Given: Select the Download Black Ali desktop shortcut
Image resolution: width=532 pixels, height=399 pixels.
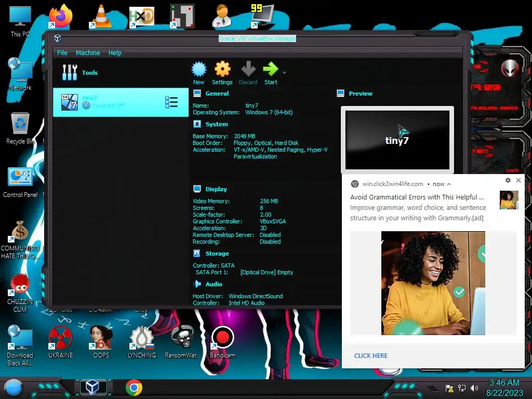Looking at the screenshot, I should (x=20, y=345).
